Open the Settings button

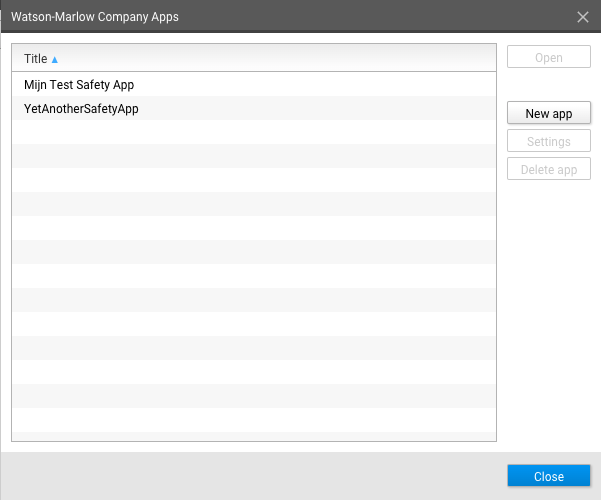pyautogui.click(x=548, y=141)
